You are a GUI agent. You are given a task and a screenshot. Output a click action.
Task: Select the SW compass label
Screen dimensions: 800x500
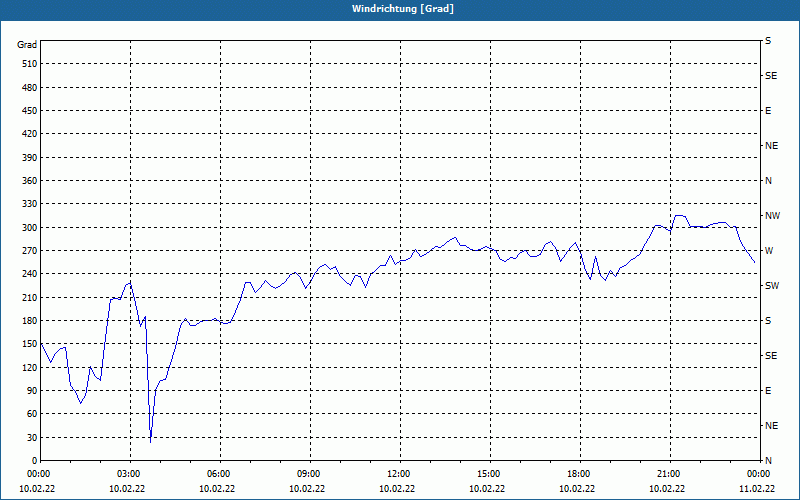(x=772, y=286)
